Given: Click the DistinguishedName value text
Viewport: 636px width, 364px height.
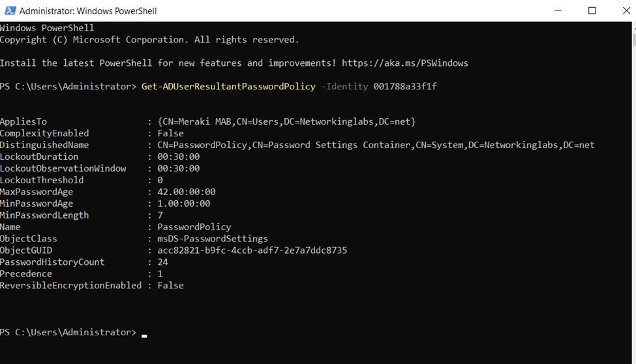Looking at the screenshot, I should click(x=376, y=145).
